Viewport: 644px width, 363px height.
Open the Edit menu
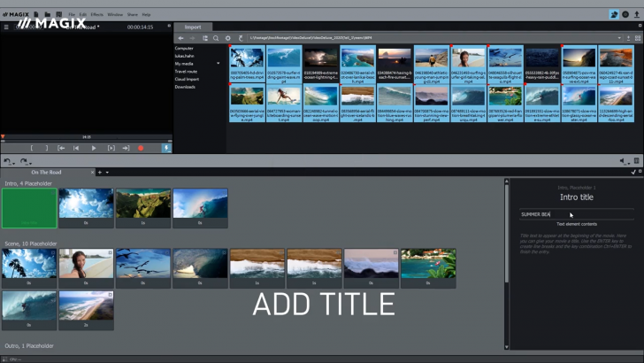83,14
